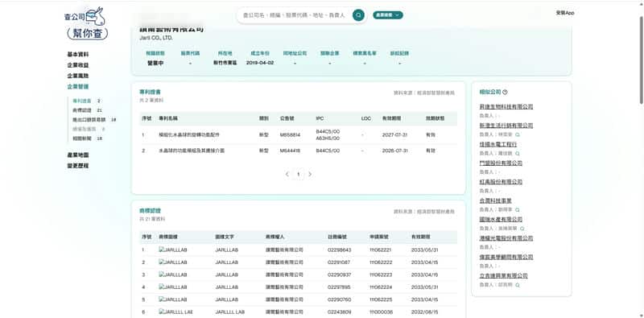Go to previous page of patent table
Viewport: 644px width, 318px height.
pyautogui.click(x=287, y=174)
